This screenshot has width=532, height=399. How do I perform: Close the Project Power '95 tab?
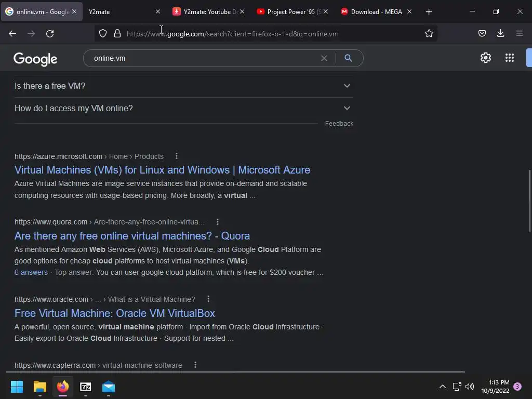click(326, 11)
